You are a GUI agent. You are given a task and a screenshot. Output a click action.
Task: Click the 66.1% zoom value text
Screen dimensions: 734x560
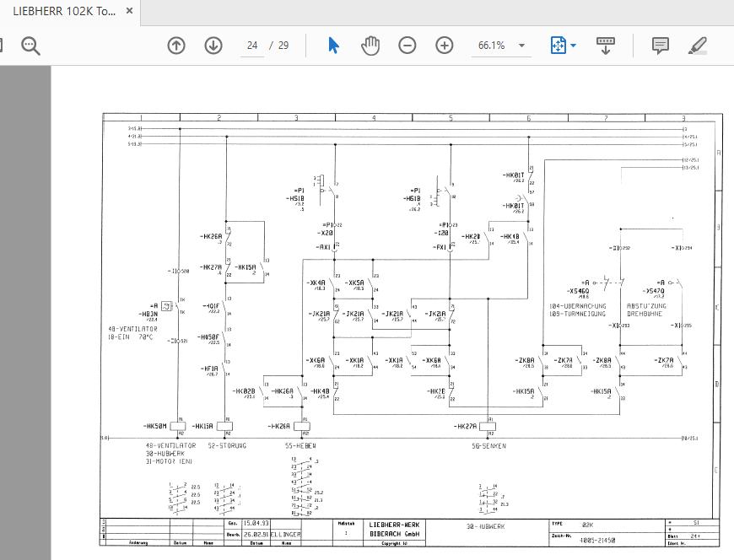point(491,46)
